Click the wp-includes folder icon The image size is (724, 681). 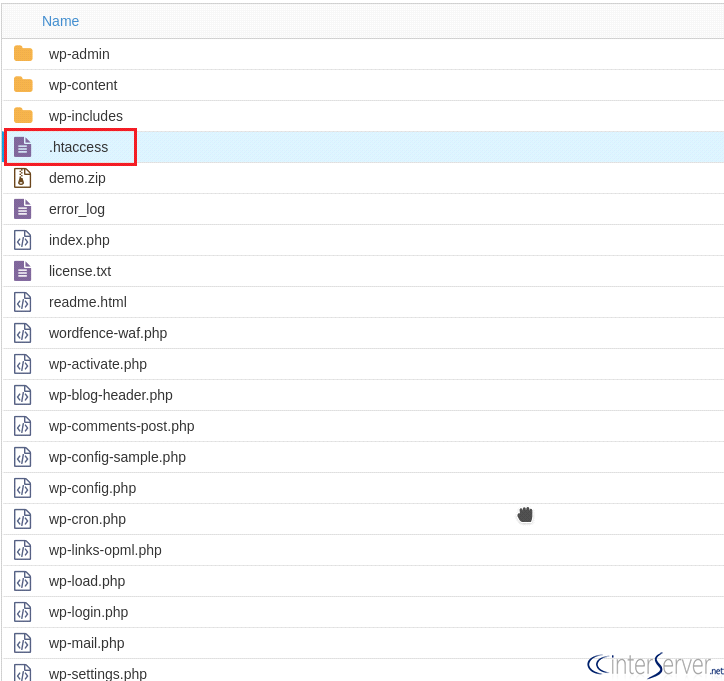pyautogui.click(x=23, y=116)
